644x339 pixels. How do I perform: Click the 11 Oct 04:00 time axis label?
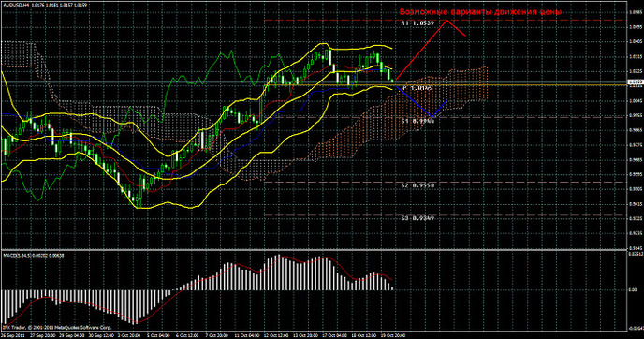coord(246,335)
